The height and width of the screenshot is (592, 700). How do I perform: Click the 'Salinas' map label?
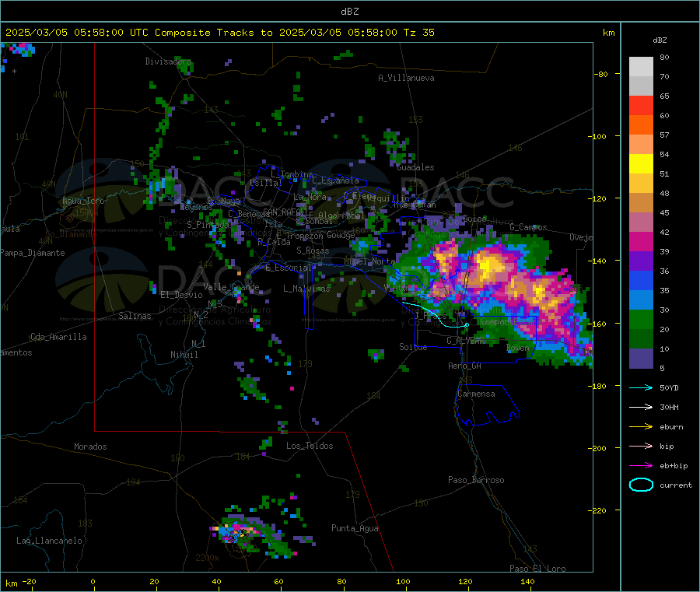click(x=135, y=316)
